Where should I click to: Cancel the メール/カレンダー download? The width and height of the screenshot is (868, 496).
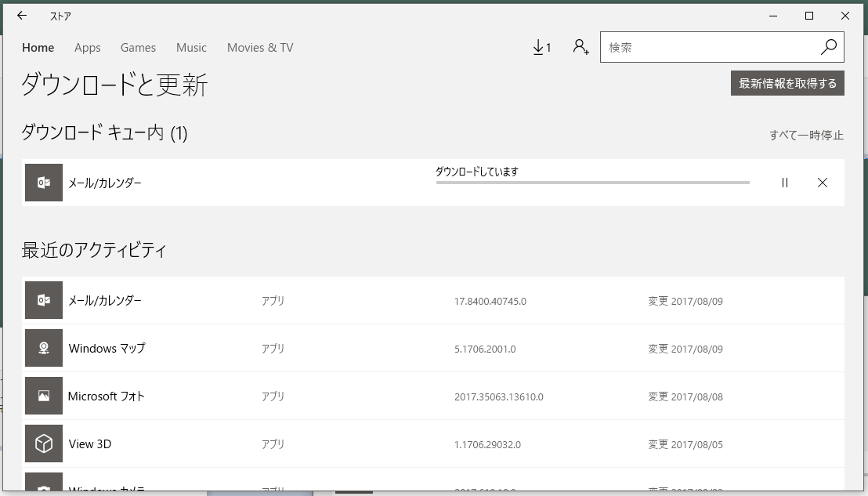coord(822,183)
